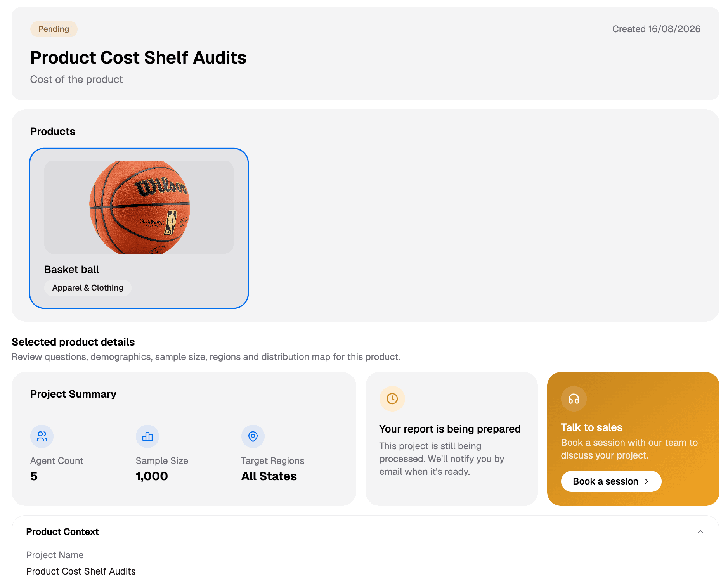Select the Basket ball product card
Viewport: 728px width, 578px height.
point(139,228)
